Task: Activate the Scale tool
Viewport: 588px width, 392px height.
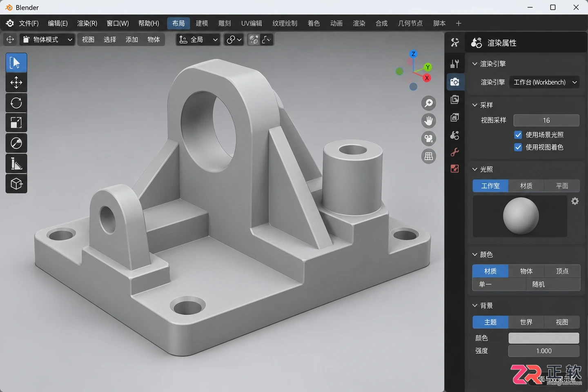Action: pyautogui.click(x=16, y=122)
